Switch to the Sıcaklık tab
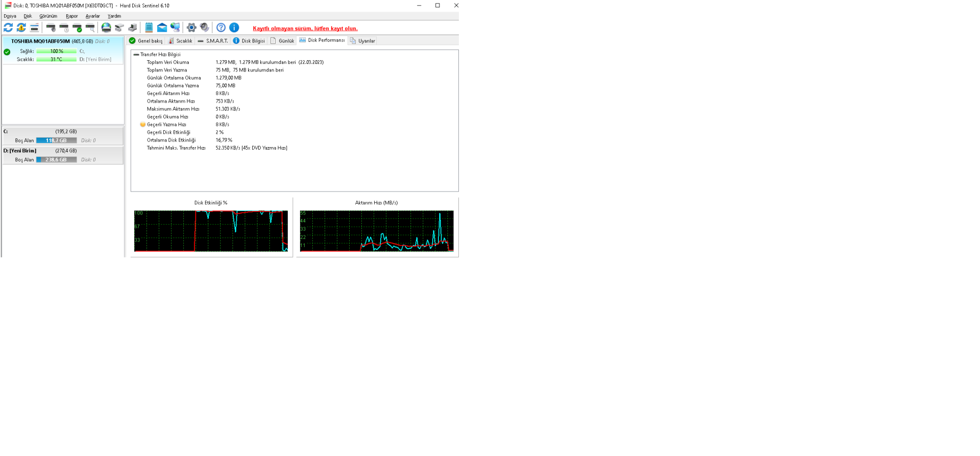Viewport: 980px width, 456px height. click(x=180, y=41)
